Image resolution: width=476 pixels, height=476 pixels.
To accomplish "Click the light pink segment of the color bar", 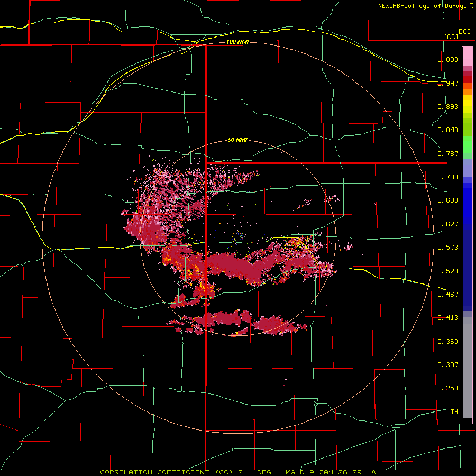I will coord(467,57).
